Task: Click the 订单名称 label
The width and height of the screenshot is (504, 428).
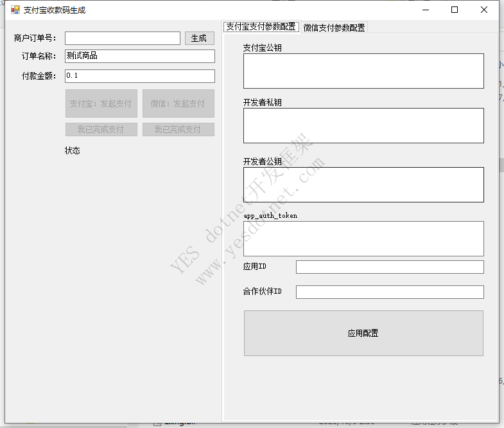Action: [39, 56]
